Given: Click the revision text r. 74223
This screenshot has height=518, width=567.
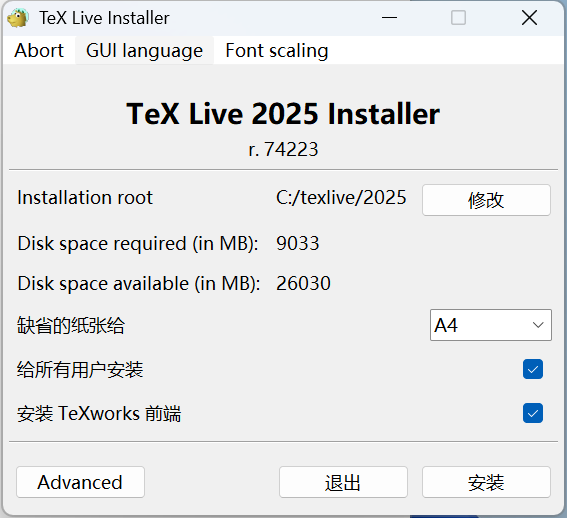Looking at the screenshot, I should (284, 149).
